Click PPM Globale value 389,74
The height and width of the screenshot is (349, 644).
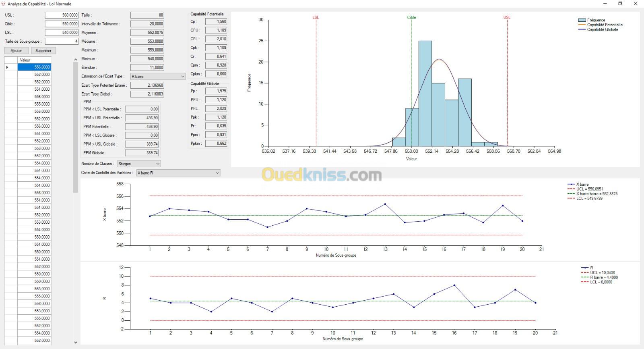142,153
